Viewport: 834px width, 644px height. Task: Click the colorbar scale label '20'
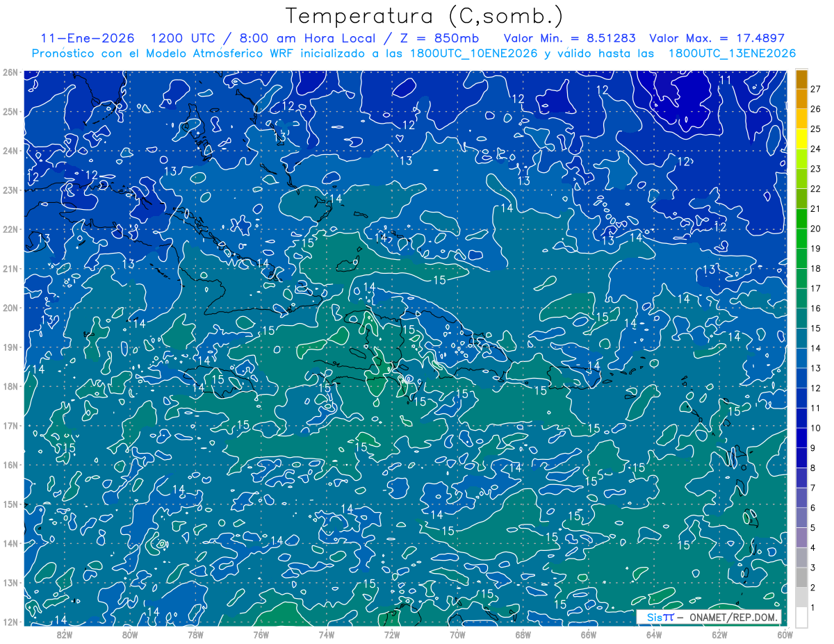click(816, 229)
